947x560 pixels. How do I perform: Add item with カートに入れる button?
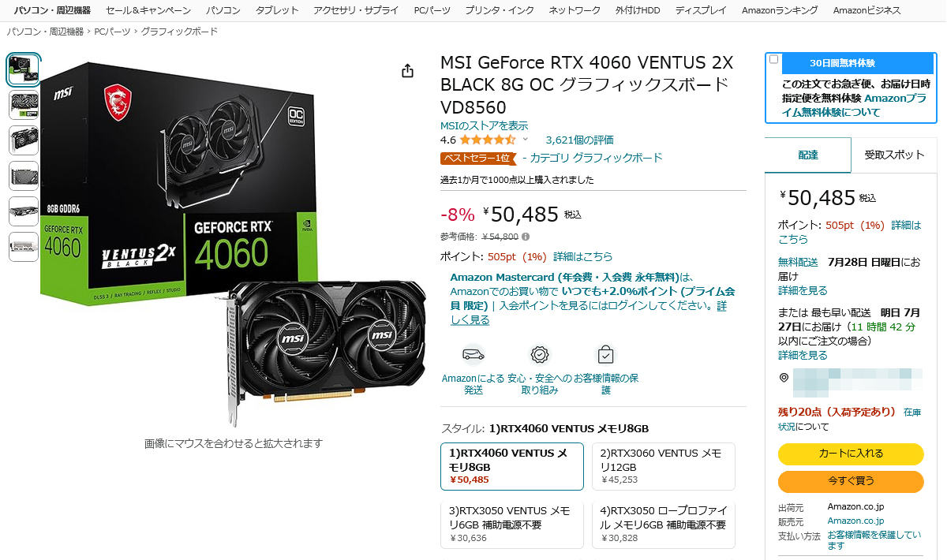[x=851, y=454]
